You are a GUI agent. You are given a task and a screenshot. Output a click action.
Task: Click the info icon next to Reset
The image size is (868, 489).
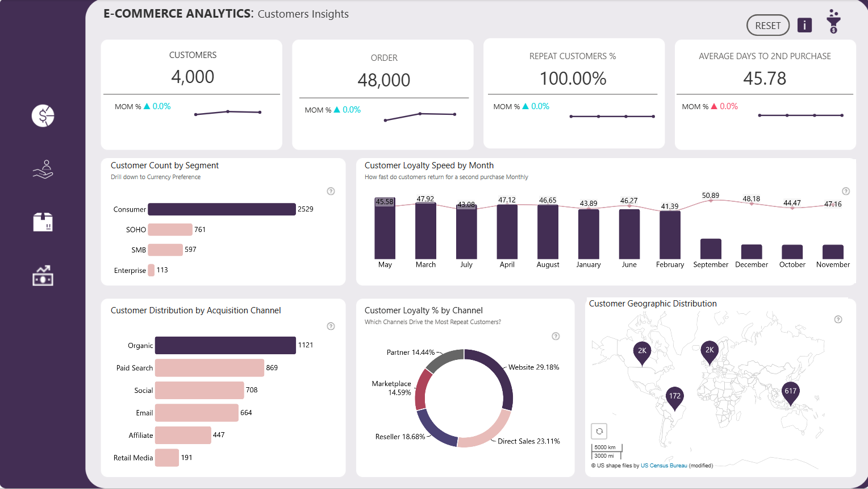coord(804,25)
